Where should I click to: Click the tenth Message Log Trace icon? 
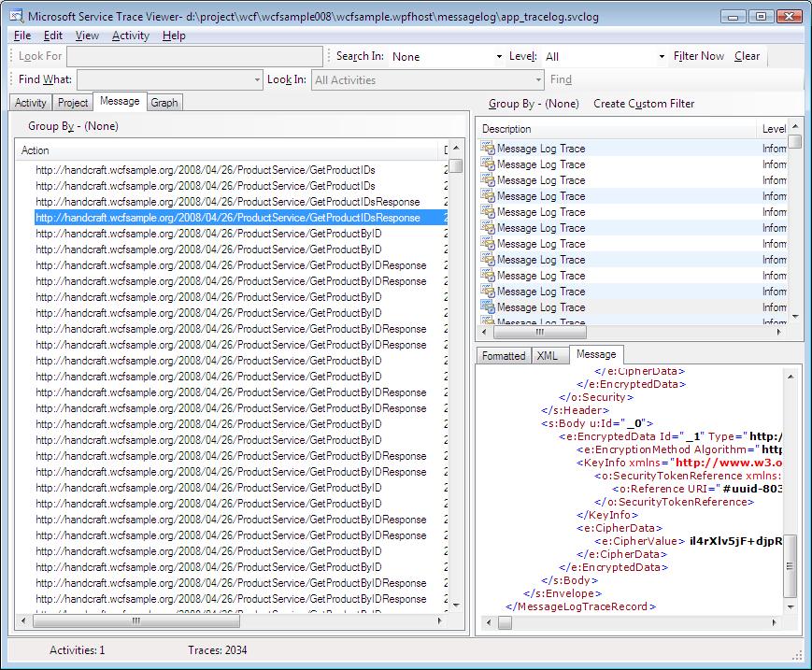[x=488, y=291]
